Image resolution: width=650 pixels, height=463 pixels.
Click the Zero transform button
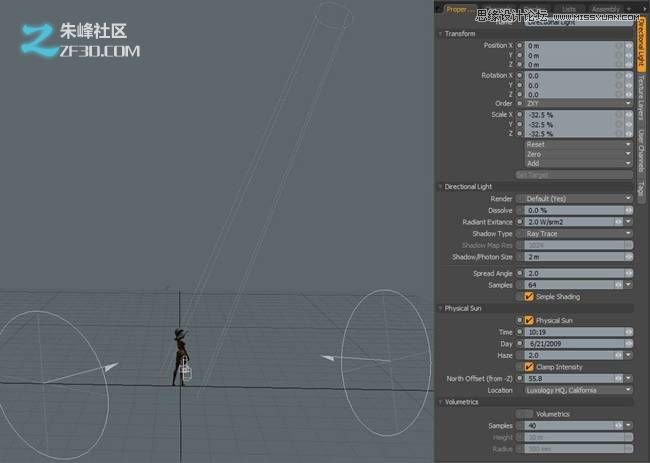tap(579, 154)
